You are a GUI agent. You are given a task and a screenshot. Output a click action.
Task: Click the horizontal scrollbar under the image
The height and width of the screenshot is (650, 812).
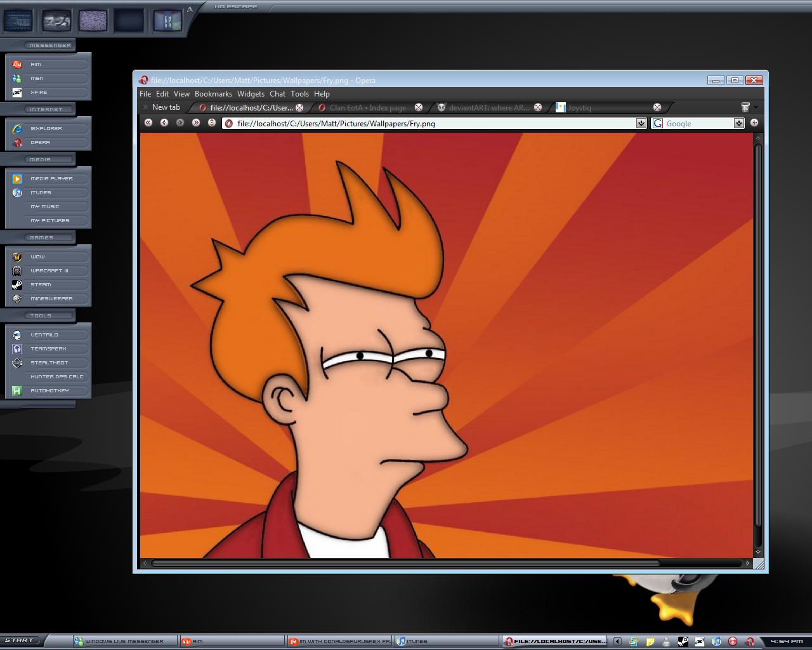[406, 563]
